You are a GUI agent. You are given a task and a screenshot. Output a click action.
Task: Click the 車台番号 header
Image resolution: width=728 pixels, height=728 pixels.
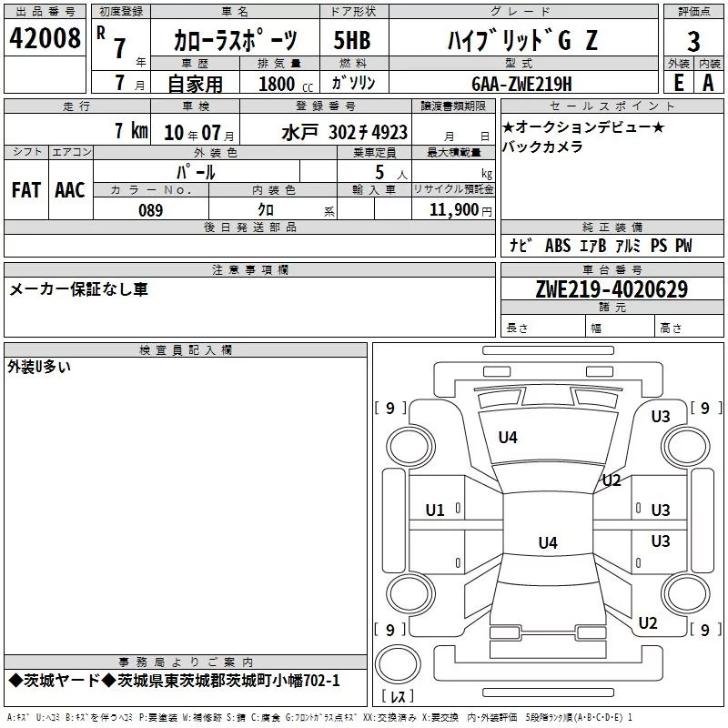[612, 269]
